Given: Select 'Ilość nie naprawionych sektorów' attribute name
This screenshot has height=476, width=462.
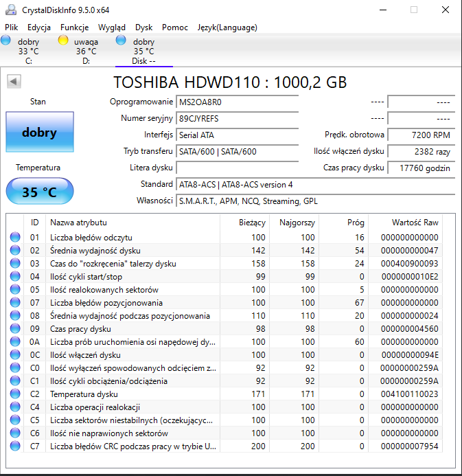Looking at the screenshot, I should 109,433.
